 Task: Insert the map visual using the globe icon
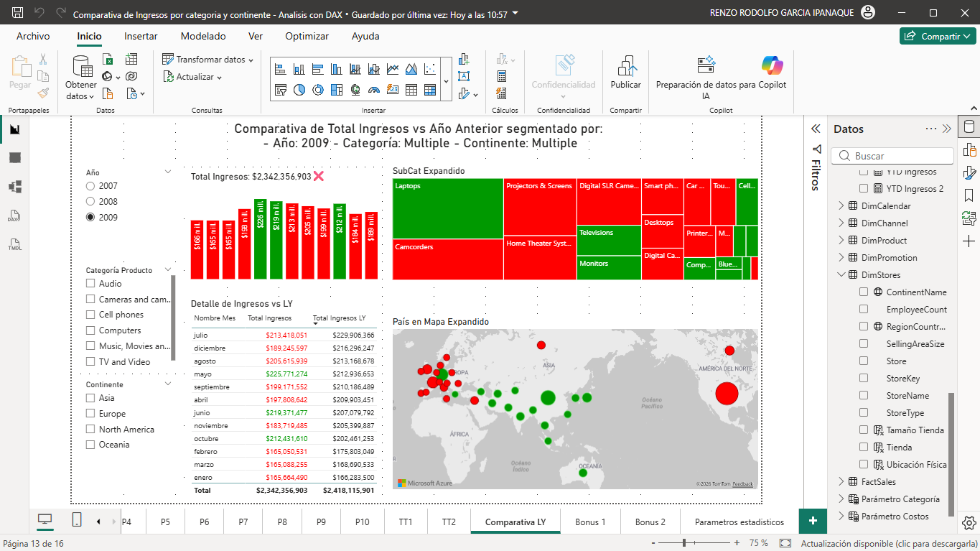pos(355,89)
